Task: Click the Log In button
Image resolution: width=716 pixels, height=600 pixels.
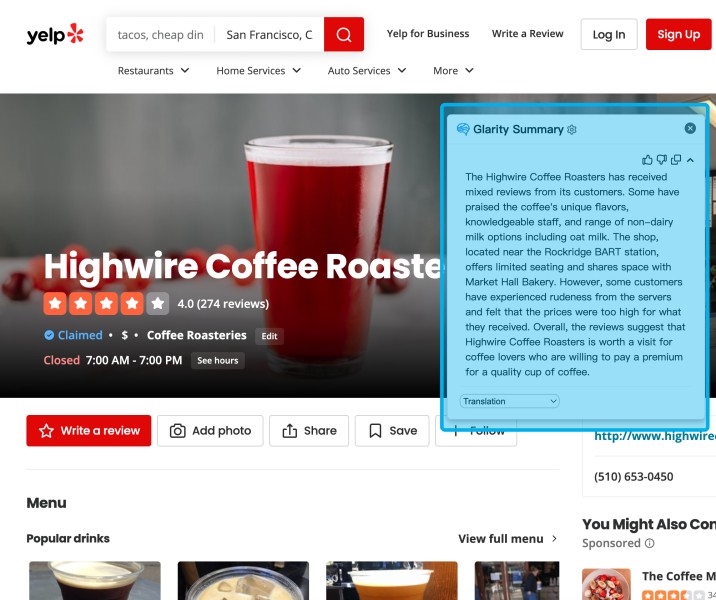Action: 609,34
